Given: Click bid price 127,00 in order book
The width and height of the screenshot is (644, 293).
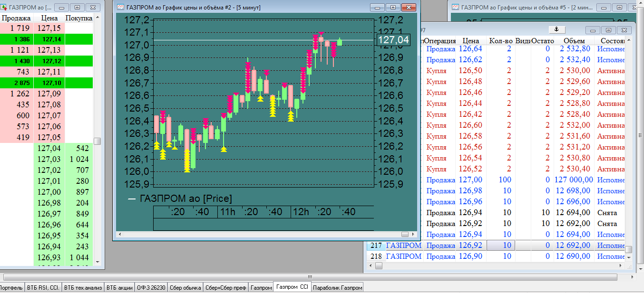Looking at the screenshot, I should click(49, 192).
